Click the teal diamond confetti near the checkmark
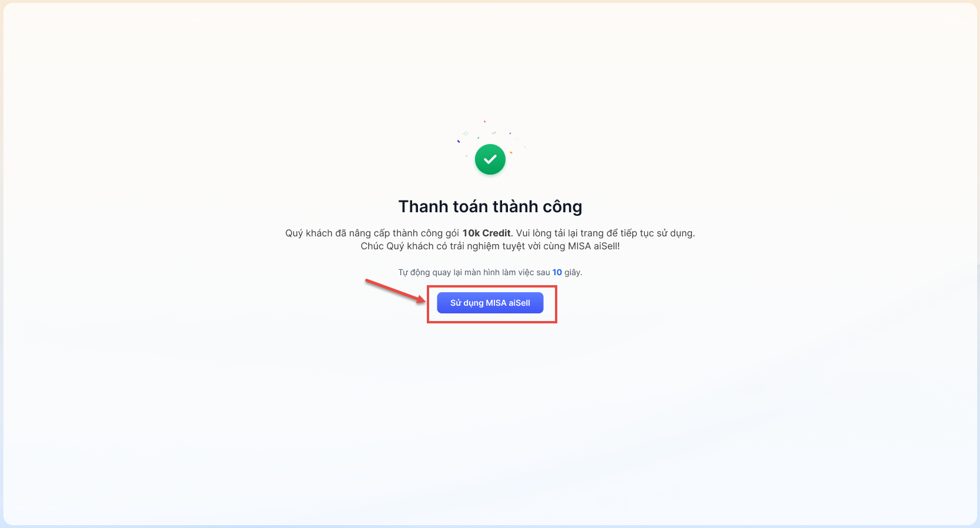 pos(466,133)
